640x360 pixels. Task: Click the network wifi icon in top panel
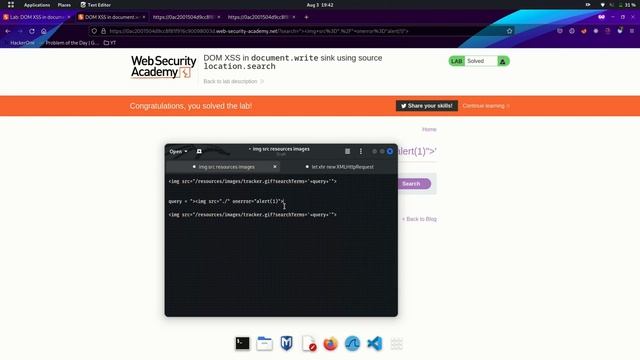(x=602, y=5)
